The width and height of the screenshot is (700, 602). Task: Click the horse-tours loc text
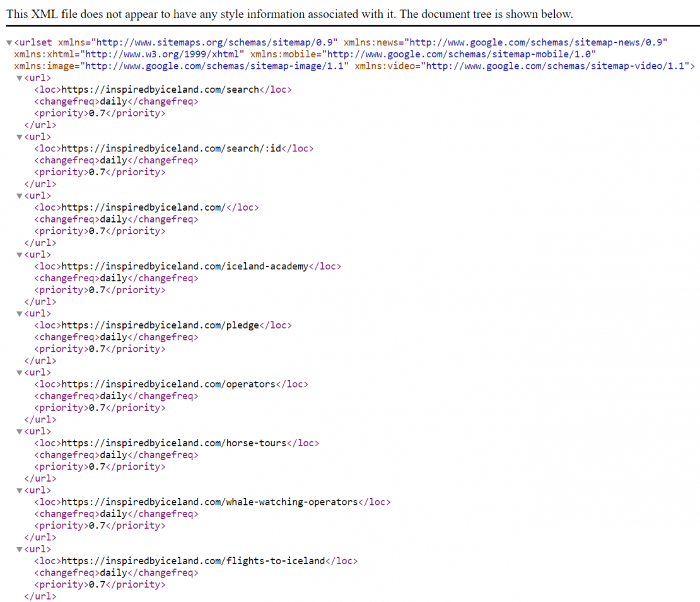click(174, 443)
